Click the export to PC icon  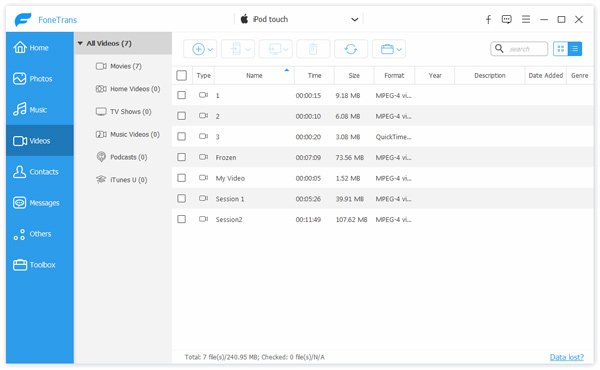(x=276, y=49)
